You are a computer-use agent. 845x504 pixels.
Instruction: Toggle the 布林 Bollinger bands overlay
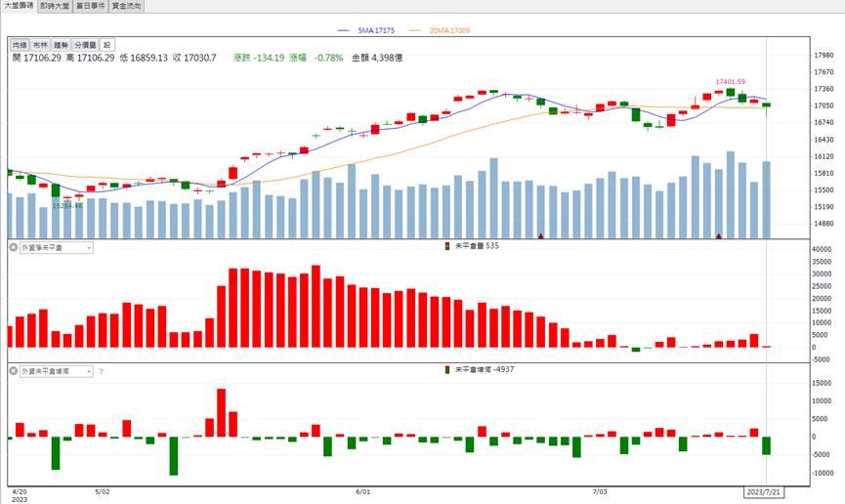(40, 45)
